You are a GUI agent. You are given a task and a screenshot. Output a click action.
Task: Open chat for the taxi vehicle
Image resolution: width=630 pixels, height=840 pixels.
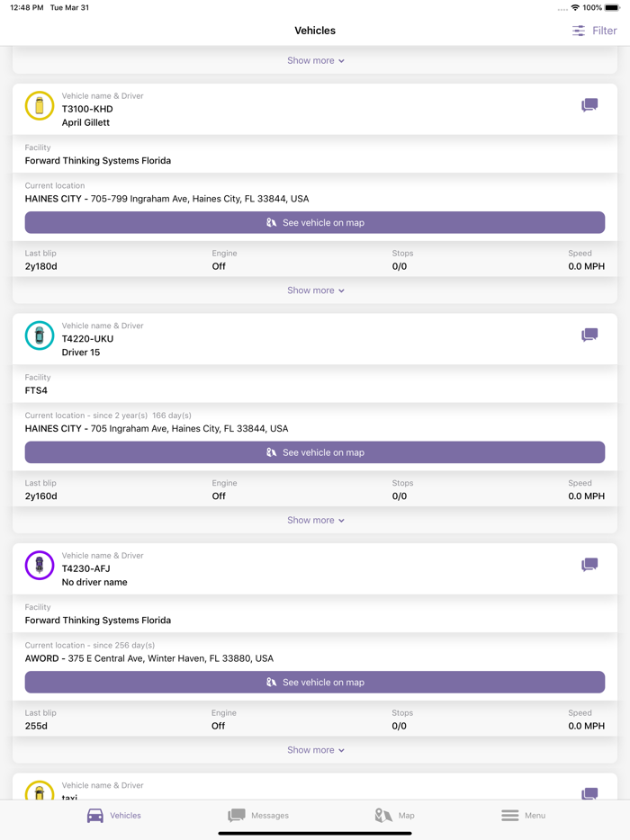click(589, 794)
